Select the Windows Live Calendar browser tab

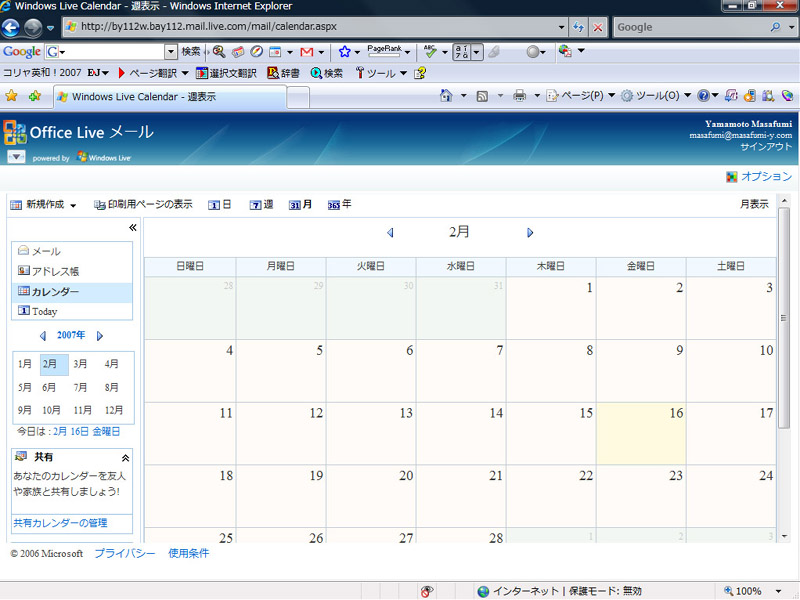click(x=169, y=96)
